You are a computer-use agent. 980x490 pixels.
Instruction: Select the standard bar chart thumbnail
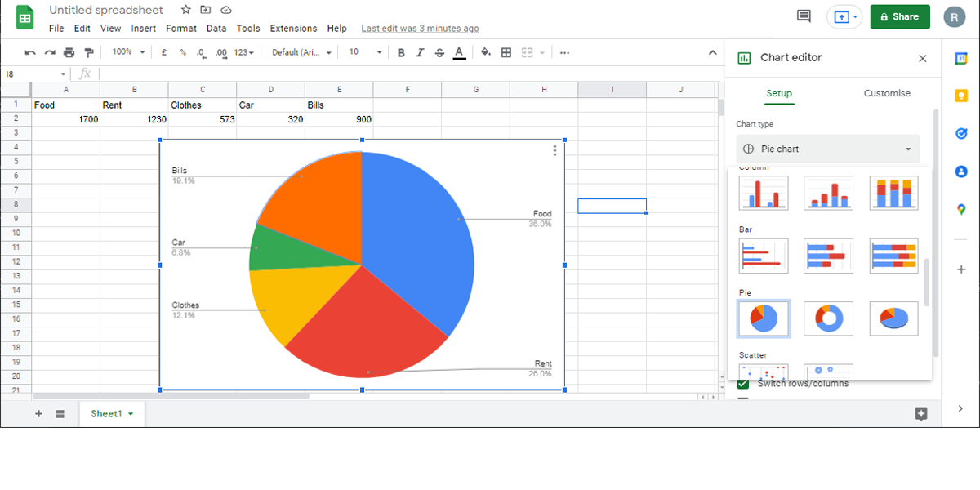[764, 256]
